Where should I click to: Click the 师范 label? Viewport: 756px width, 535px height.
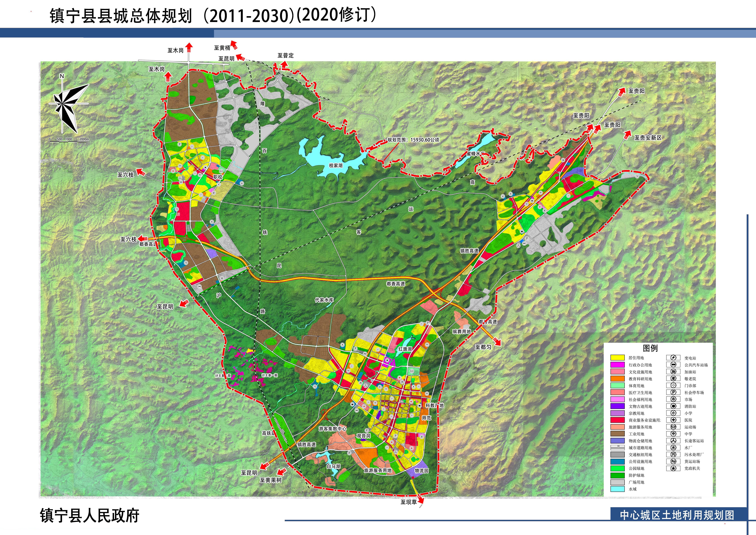(x=427, y=418)
